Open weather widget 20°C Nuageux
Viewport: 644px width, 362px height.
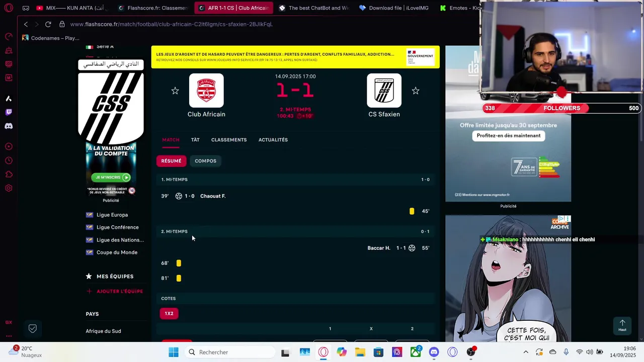[25, 351]
